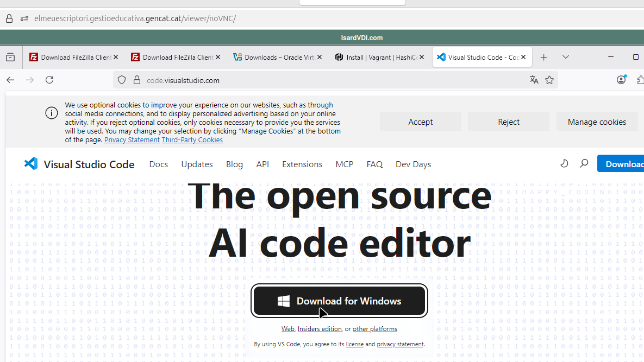Open a new browser tab with plus icon
This screenshot has height=362, width=644.
pyautogui.click(x=543, y=57)
